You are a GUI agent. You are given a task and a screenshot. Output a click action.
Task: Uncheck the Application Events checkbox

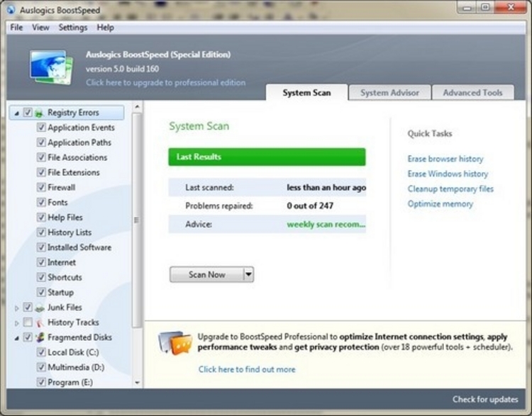tap(41, 128)
